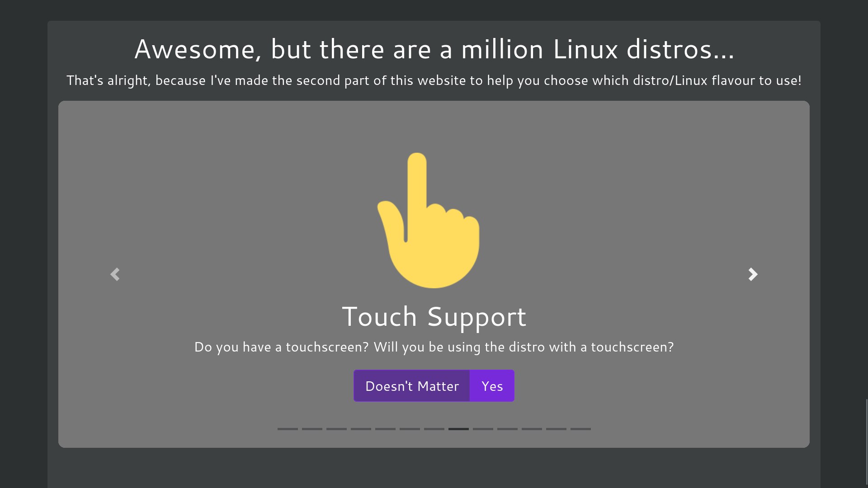The image size is (868, 488).
Task: Go to the twelfth slide indicator
Action: click(x=556, y=429)
